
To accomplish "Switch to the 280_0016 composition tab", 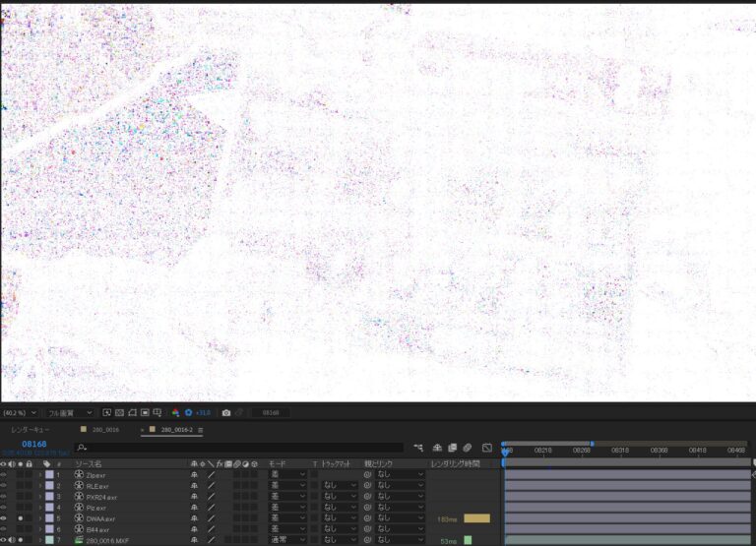I will (104, 430).
